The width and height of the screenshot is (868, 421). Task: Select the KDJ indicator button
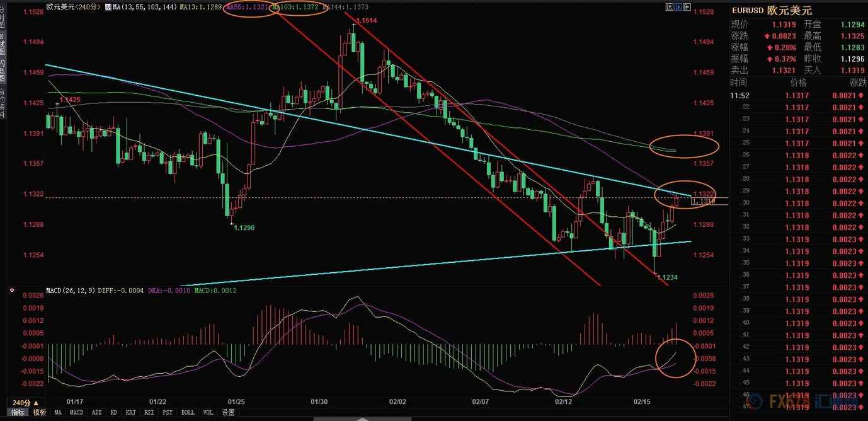pyautogui.click(x=130, y=413)
